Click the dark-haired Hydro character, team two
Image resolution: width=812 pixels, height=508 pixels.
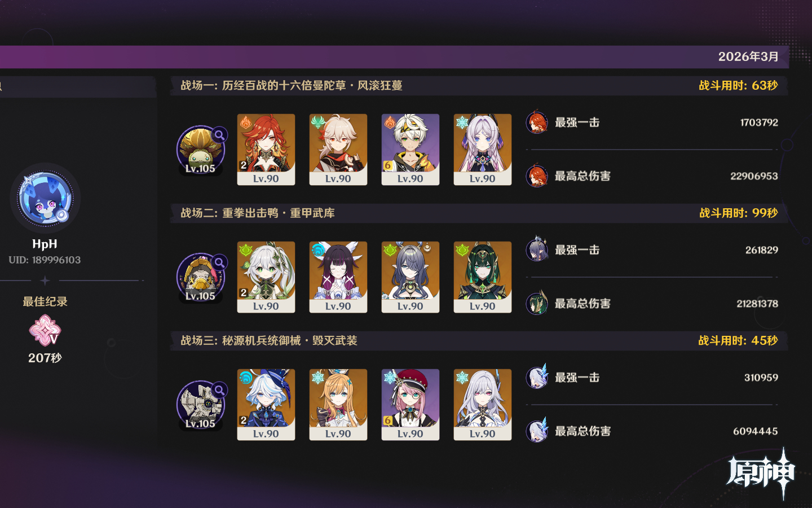(338, 277)
